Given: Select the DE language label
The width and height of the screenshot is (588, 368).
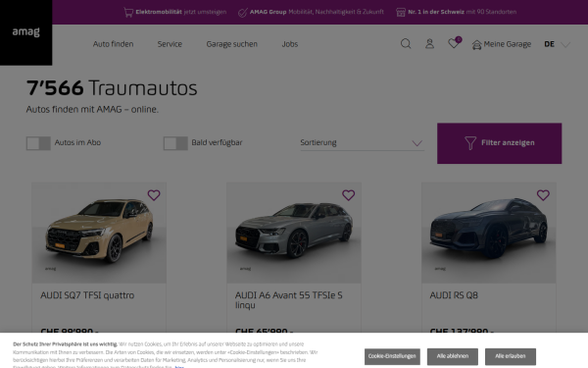Looking at the screenshot, I should pyautogui.click(x=550, y=44).
